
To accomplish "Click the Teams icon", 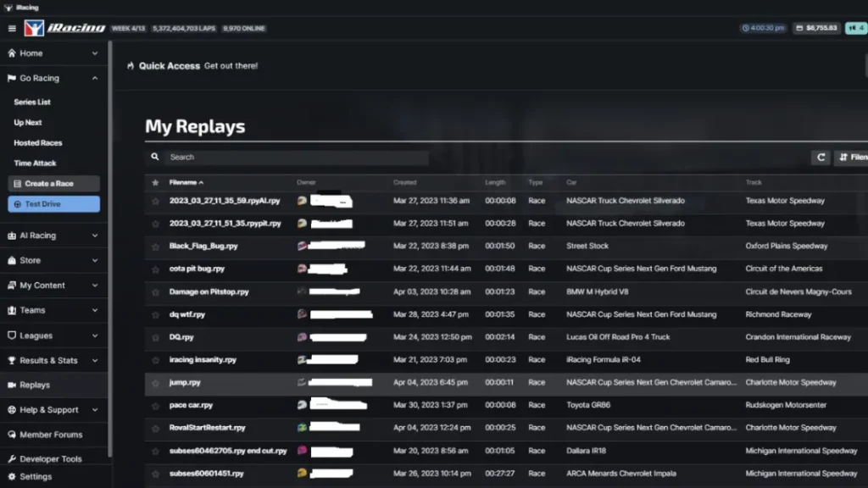I will tap(12, 310).
